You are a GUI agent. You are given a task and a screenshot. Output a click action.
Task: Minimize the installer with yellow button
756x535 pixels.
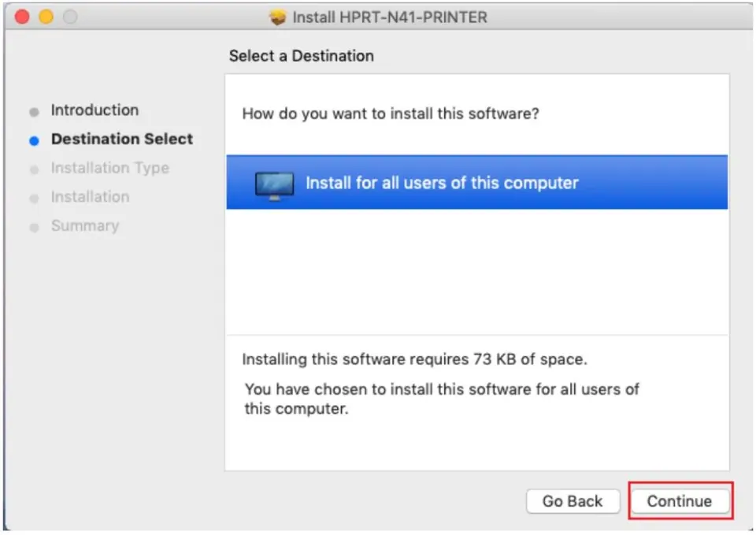pos(46,17)
